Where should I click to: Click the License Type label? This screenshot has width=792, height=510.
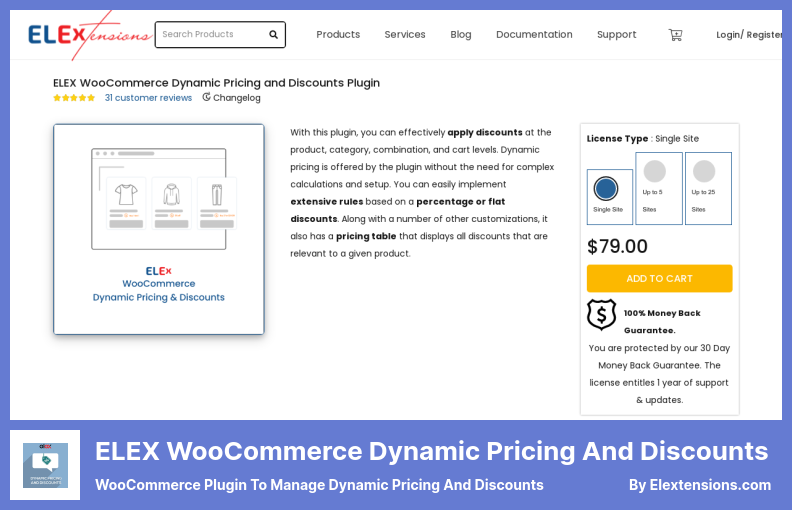click(617, 139)
